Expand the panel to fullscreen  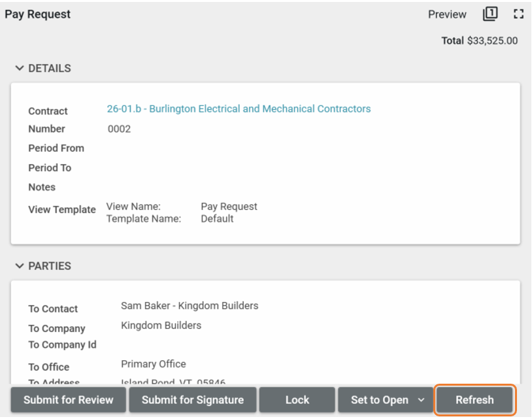pyautogui.click(x=519, y=14)
